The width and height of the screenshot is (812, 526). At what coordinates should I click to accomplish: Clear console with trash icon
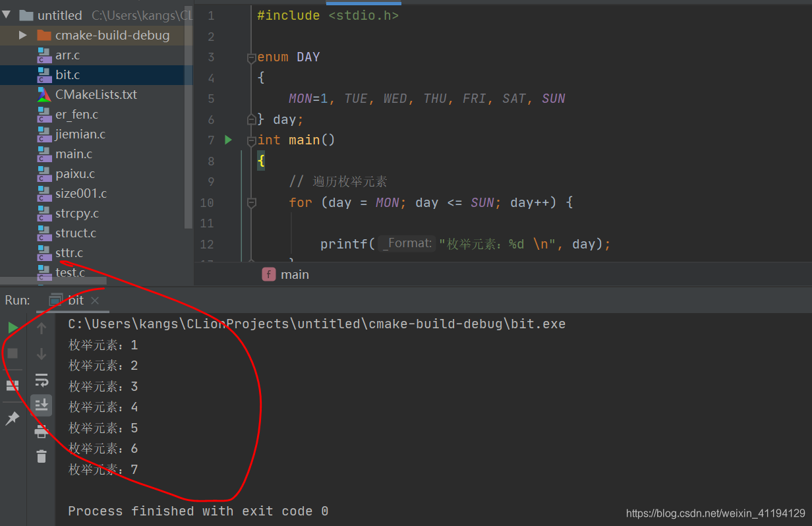[42, 456]
